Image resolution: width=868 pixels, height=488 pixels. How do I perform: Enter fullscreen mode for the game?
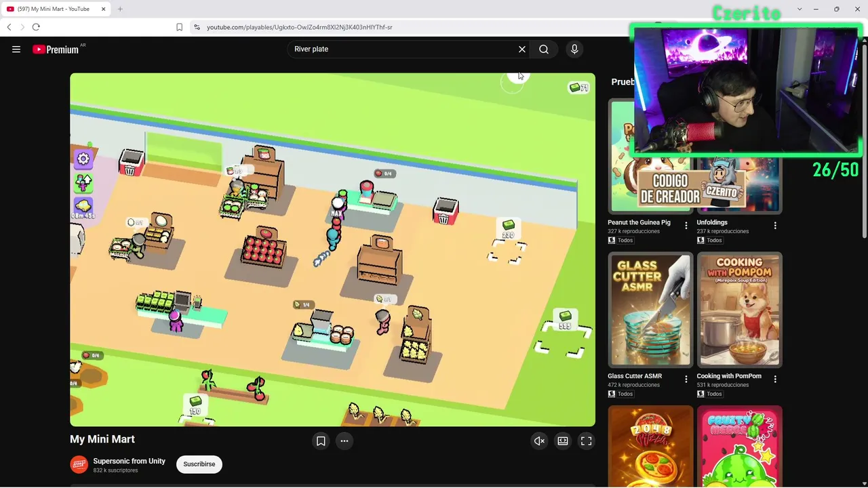[587, 441]
